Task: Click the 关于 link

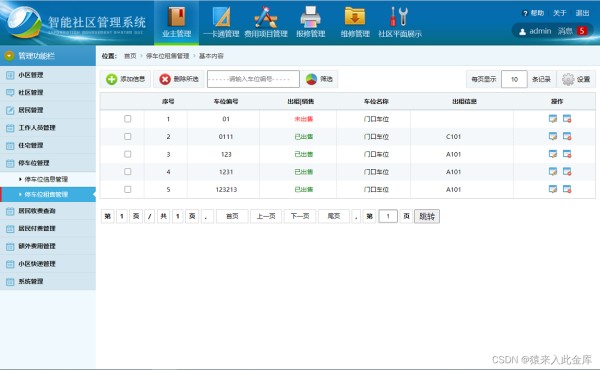Action: click(x=559, y=13)
